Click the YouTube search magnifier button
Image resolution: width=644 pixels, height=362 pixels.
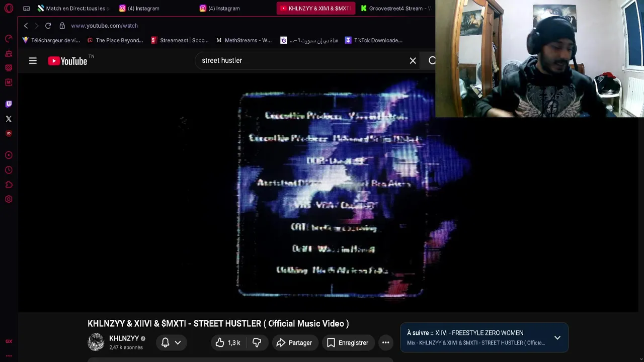[x=432, y=61]
